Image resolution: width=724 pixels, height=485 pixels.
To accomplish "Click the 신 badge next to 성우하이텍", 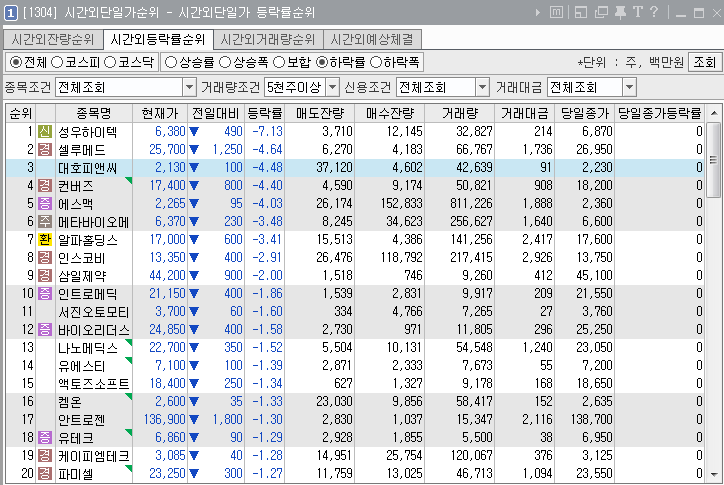I will pyautogui.click(x=45, y=132).
